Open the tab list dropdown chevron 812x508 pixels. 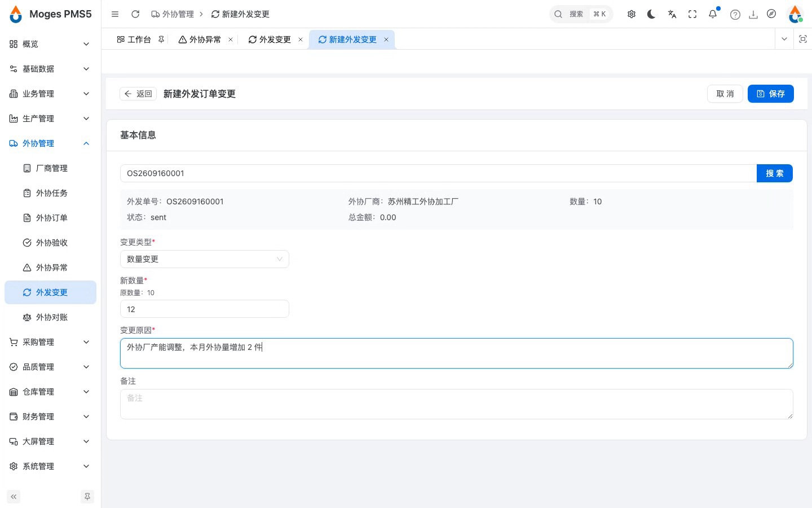pos(784,39)
